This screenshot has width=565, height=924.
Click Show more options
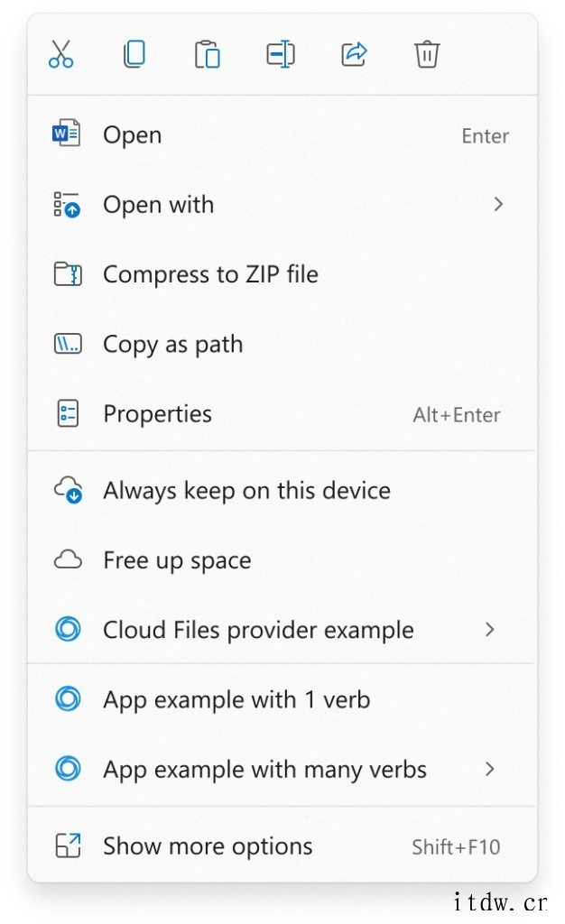pyautogui.click(x=282, y=845)
